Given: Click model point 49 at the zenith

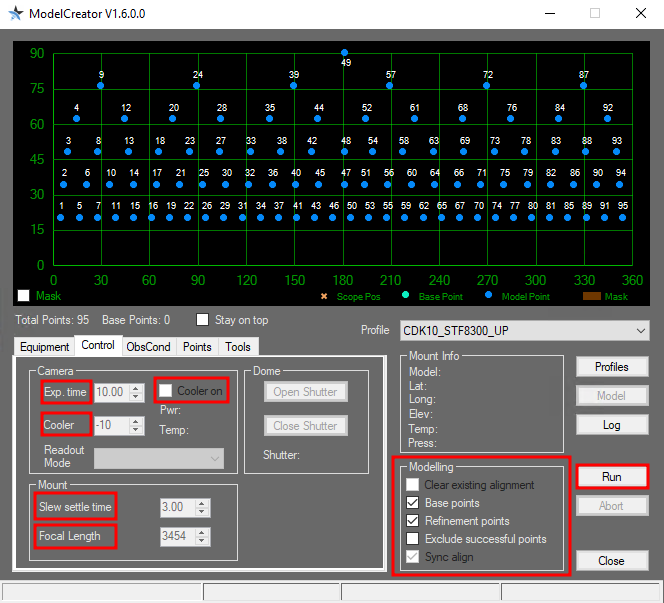Looking at the screenshot, I should 344,53.
